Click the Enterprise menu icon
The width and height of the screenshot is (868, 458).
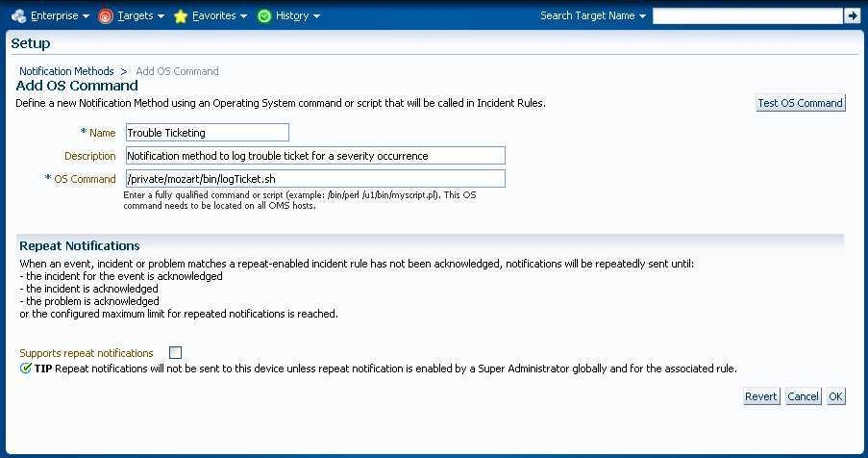pos(19,16)
